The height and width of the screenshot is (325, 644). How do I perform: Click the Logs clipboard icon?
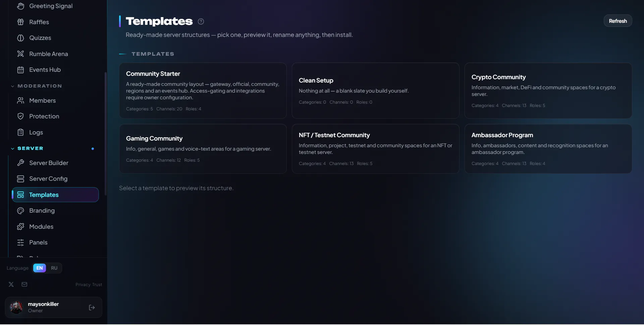tap(20, 132)
